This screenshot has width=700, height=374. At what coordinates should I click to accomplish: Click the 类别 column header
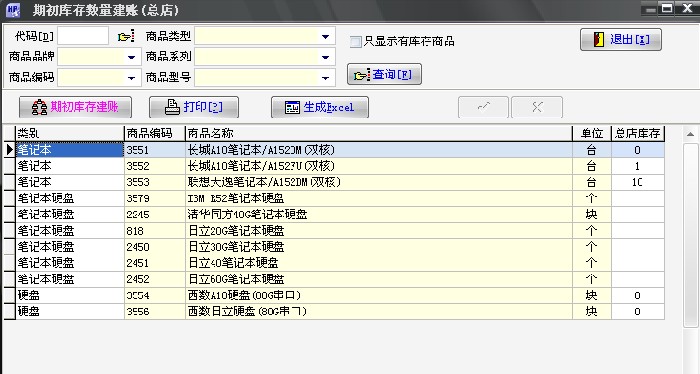(70, 133)
